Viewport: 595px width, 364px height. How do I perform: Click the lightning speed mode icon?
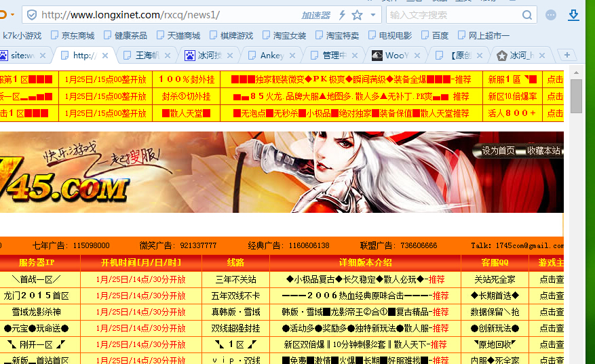pyautogui.click(x=342, y=15)
